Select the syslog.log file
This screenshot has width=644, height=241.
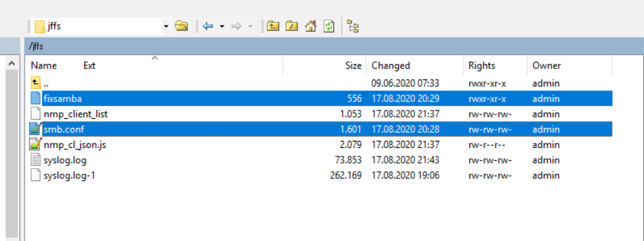click(321, 160)
